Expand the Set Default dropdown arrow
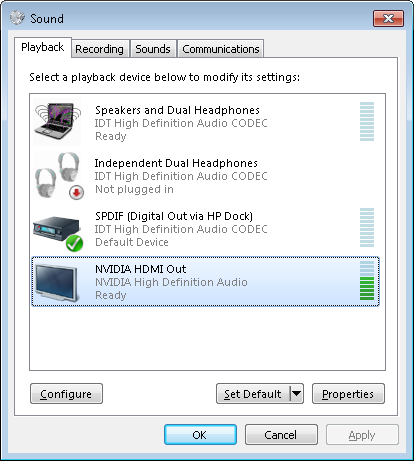414x461 pixels. click(296, 394)
